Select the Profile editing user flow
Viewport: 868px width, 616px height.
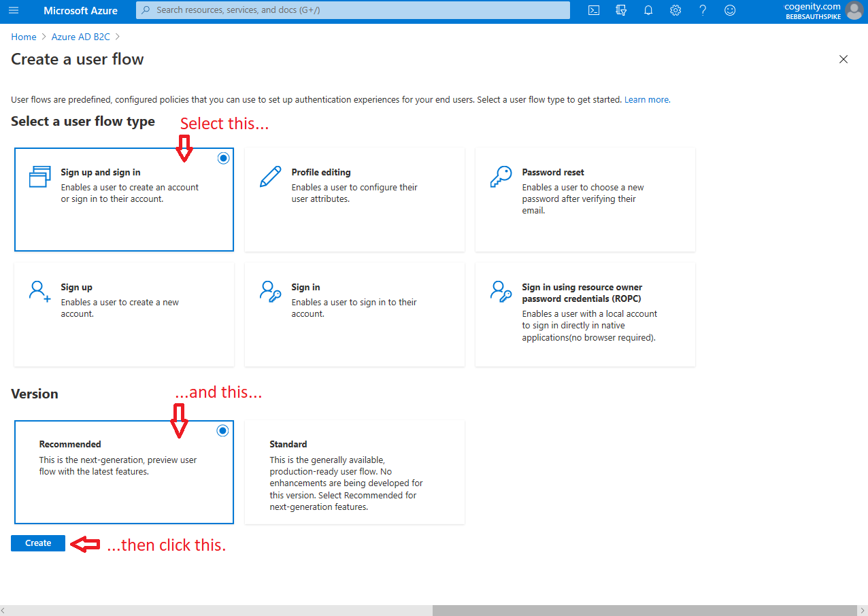tap(354, 199)
